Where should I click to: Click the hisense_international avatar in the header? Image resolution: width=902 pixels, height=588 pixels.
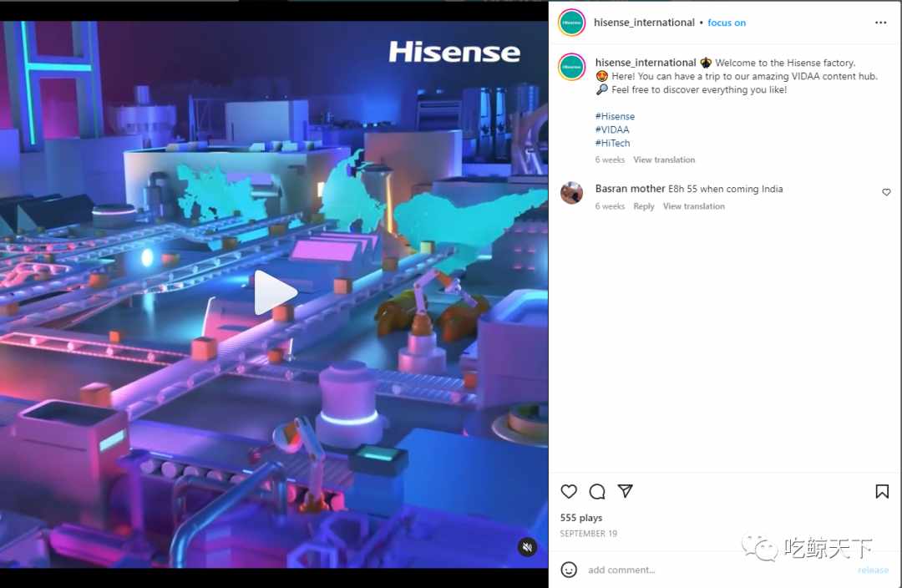572,23
